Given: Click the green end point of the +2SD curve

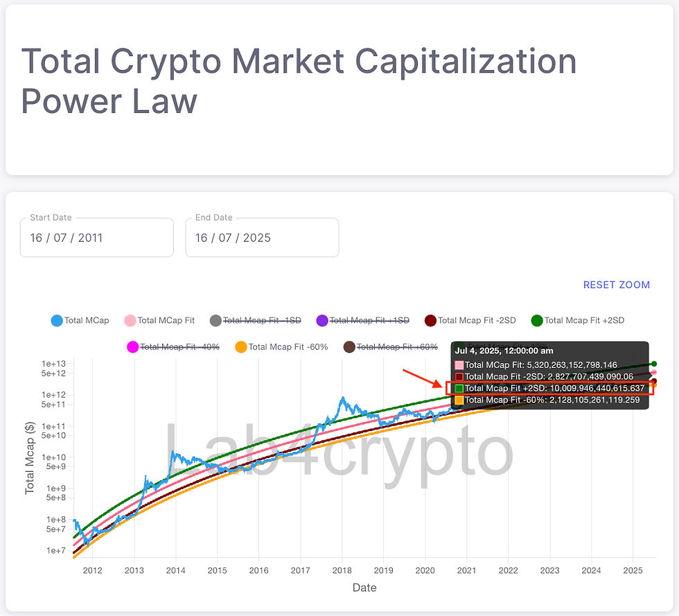Looking at the screenshot, I should (x=654, y=364).
